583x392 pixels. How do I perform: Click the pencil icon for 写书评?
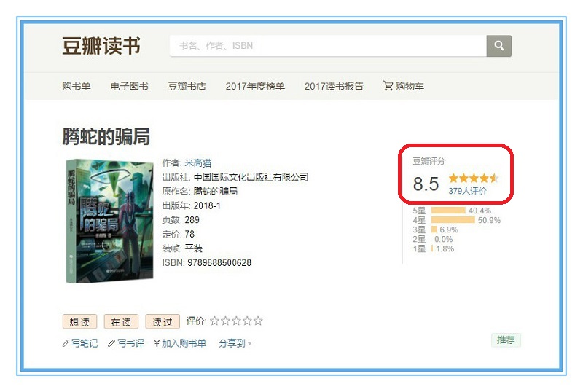[111, 343]
